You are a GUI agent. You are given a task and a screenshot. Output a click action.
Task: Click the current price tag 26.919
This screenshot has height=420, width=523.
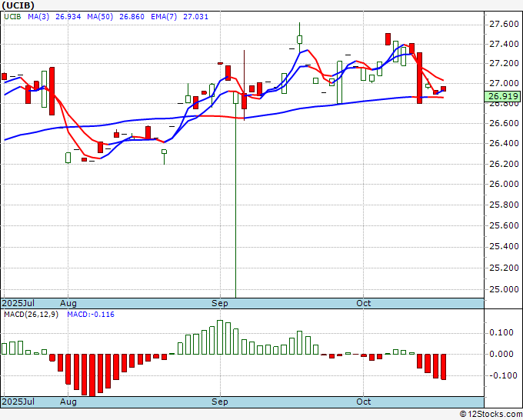[x=503, y=96]
